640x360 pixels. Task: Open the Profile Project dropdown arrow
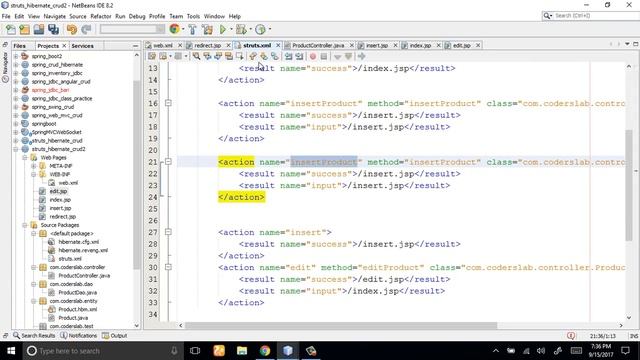coord(269,29)
